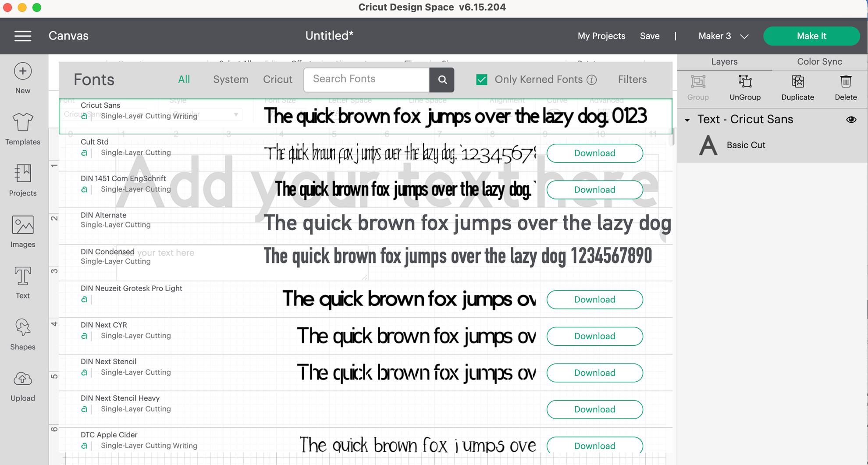Hide the Text - Cricut Sans layer
Viewport: 868px width, 465px height.
point(851,119)
